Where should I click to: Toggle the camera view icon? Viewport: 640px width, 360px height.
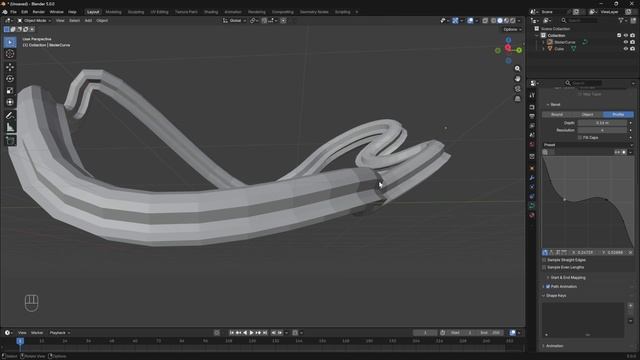[x=518, y=89]
